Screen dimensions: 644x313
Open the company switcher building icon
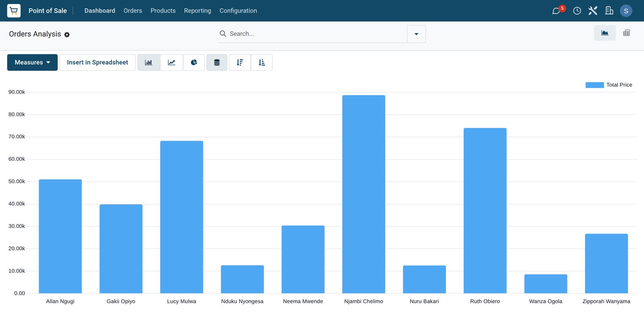point(609,10)
